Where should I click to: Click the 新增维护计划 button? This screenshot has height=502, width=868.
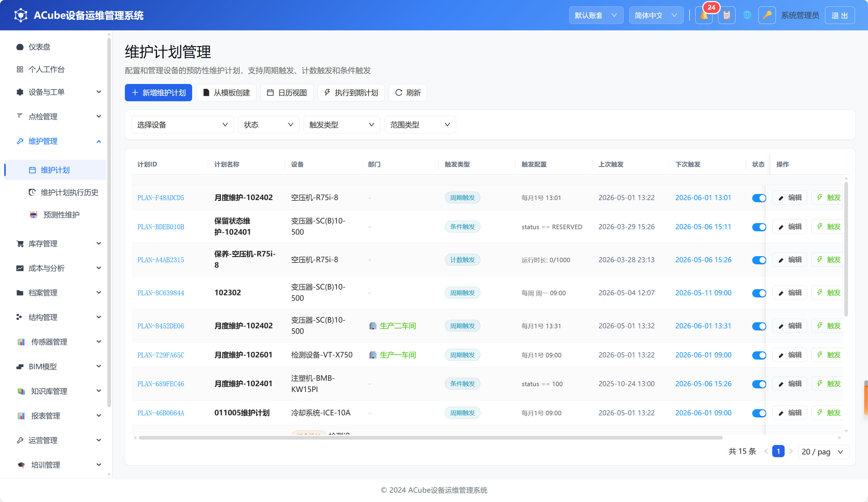click(159, 93)
